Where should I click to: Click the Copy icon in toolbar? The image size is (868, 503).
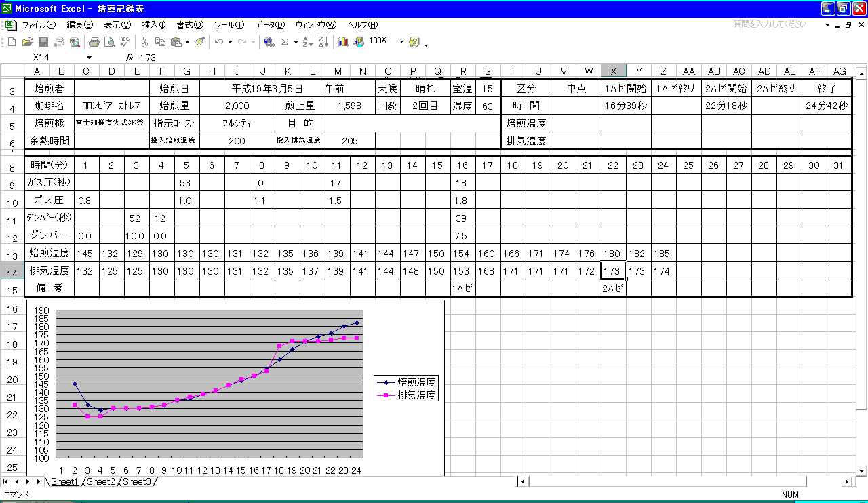pyautogui.click(x=160, y=42)
